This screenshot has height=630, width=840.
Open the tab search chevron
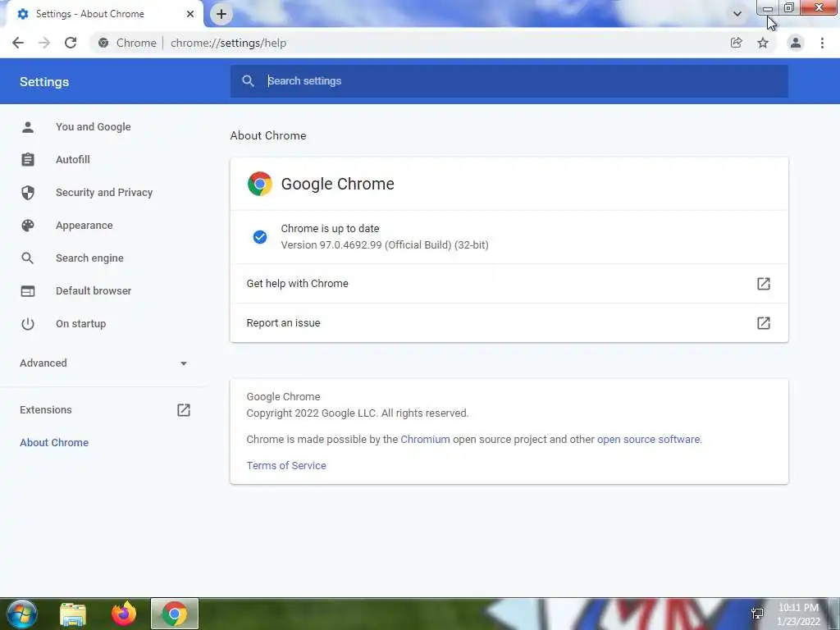click(737, 14)
